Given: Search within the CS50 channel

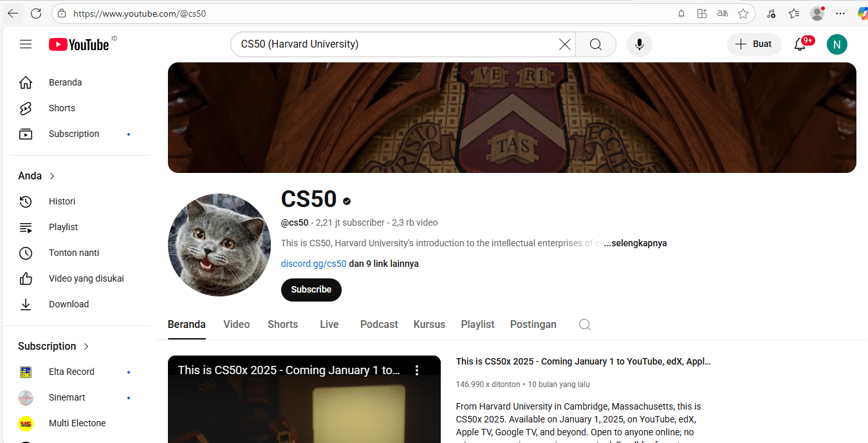Looking at the screenshot, I should coord(584,325).
